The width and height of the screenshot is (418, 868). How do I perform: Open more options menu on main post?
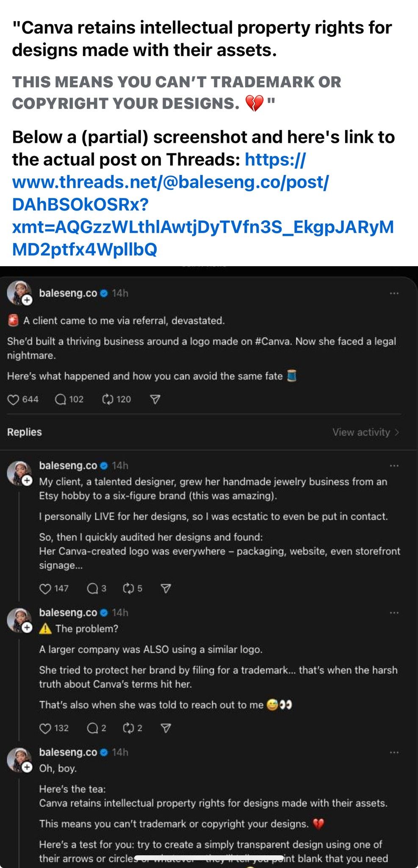point(394,293)
